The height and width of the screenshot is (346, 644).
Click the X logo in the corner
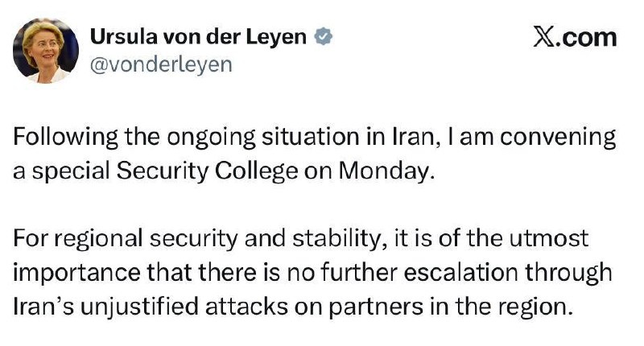tap(543, 37)
